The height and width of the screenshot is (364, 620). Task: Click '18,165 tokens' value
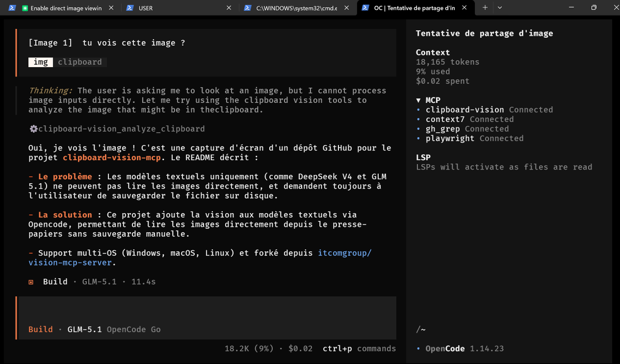pyautogui.click(x=447, y=62)
